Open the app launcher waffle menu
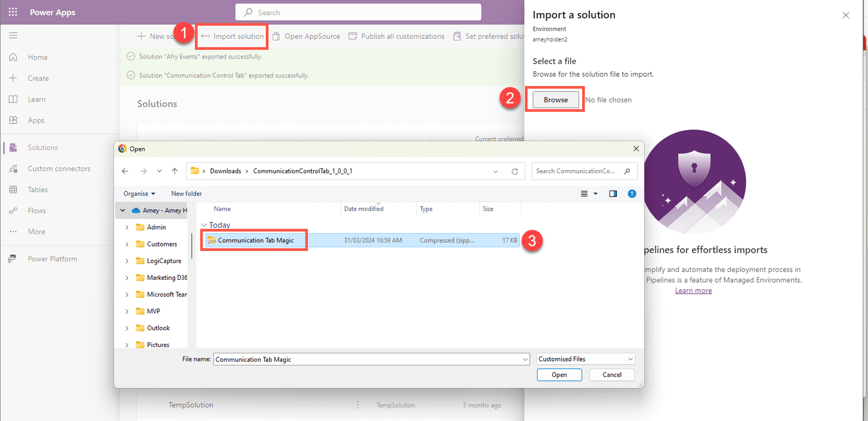The height and width of the screenshot is (421, 868). click(13, 12)
